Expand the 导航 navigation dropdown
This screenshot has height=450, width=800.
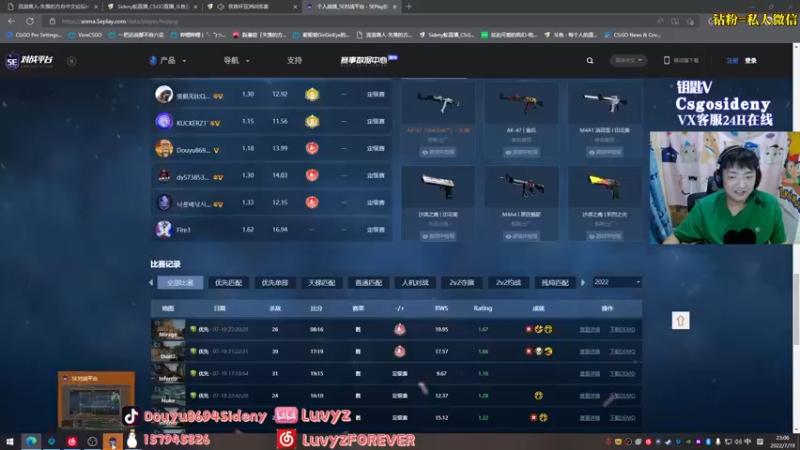[236, 61]
